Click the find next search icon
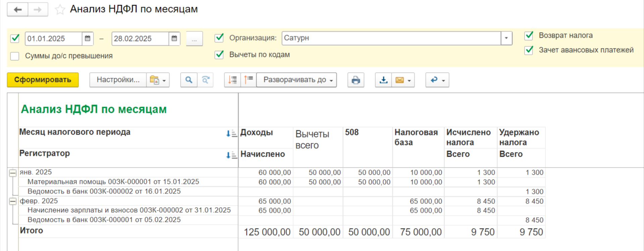The image size is (644, 251). (x=205, y=80)
